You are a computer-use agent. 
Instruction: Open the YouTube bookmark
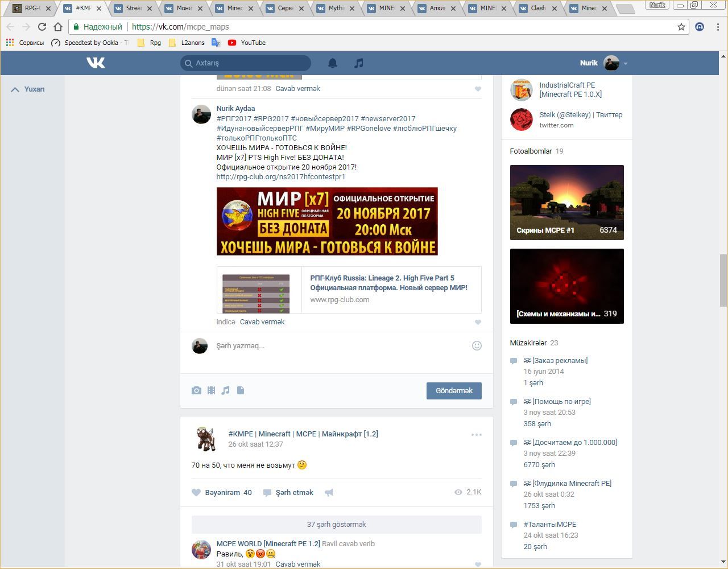pos(247,43)
